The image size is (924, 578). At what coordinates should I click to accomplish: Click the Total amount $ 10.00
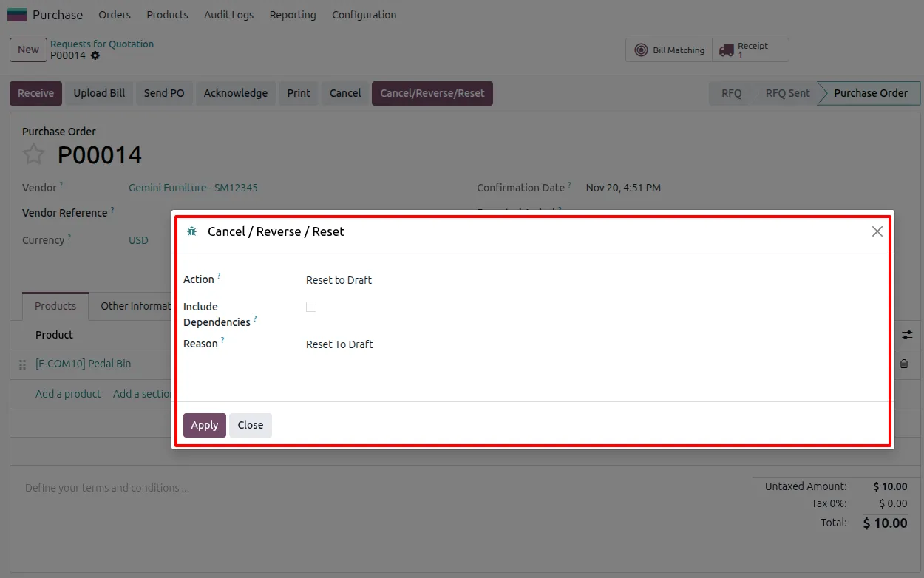point(885,523)
